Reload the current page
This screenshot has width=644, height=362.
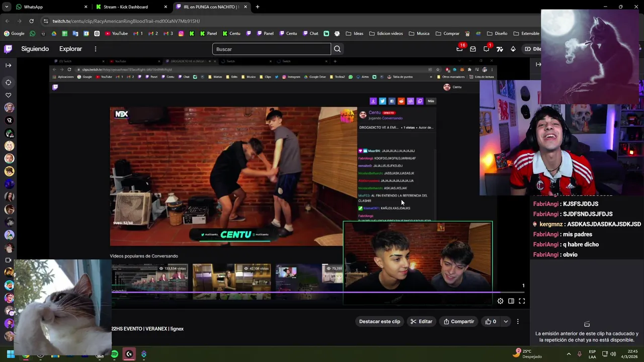pos(31,21)
